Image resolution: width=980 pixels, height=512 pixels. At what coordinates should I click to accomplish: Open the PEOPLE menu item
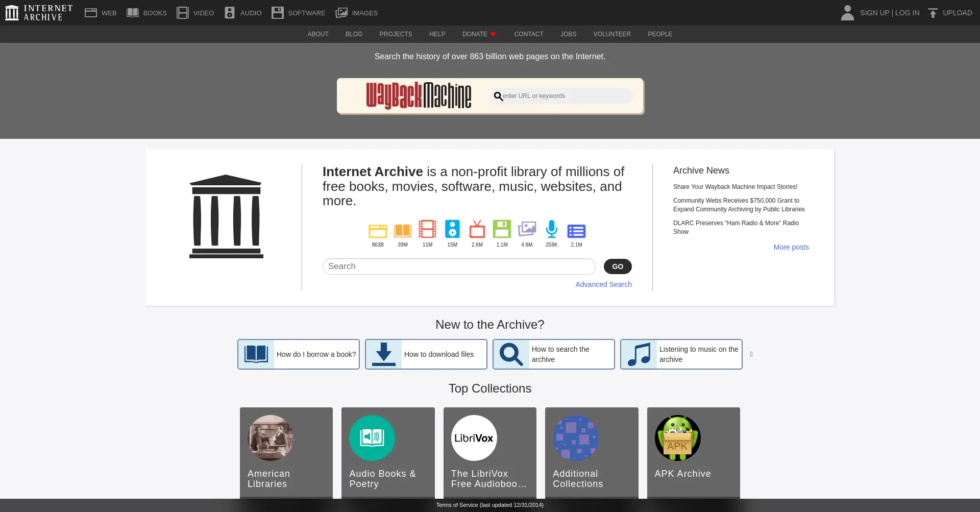pos(660,34)
